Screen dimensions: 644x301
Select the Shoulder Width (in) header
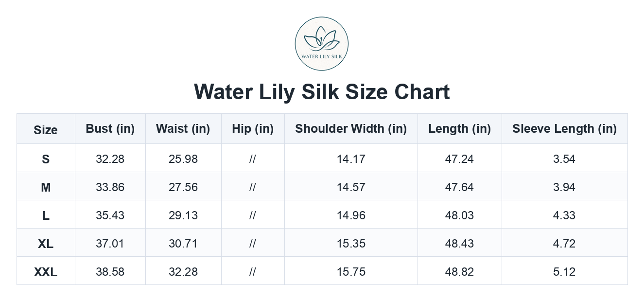click(x=351, y=129)
